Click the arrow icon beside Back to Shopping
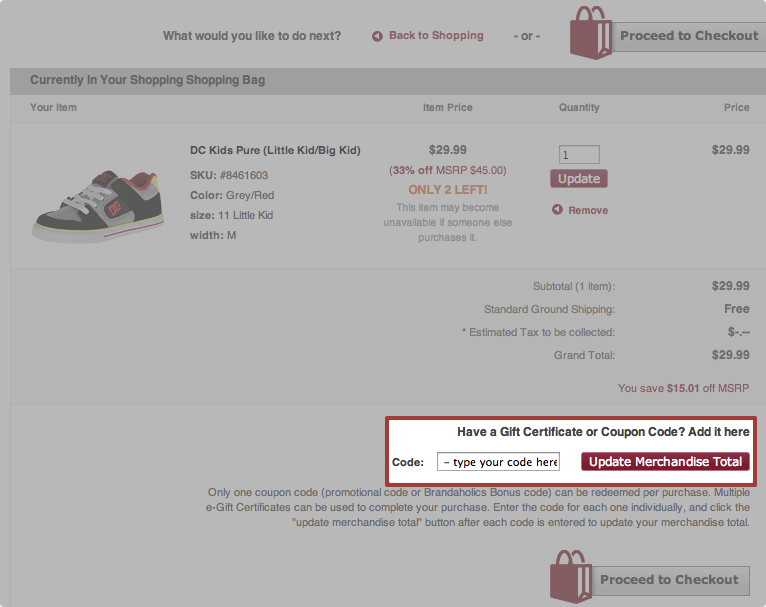Screen dimensions: 766x607 click(x=377, y=37)
